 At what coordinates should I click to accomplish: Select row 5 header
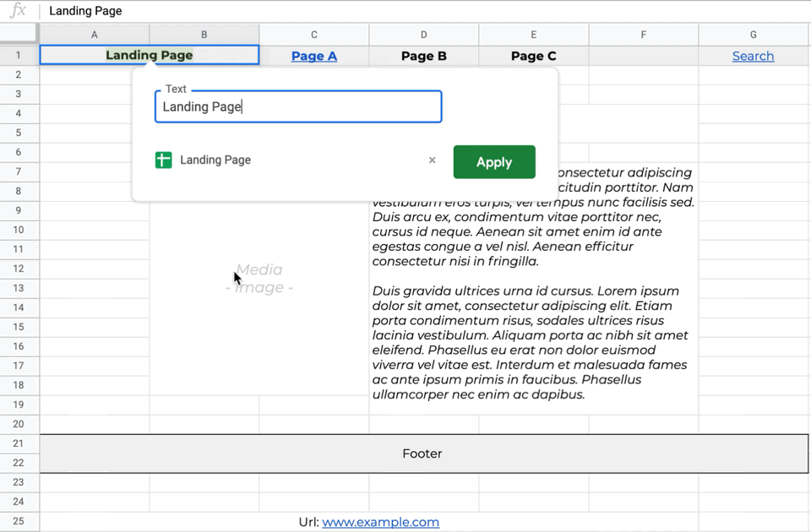tap(19, 133)
